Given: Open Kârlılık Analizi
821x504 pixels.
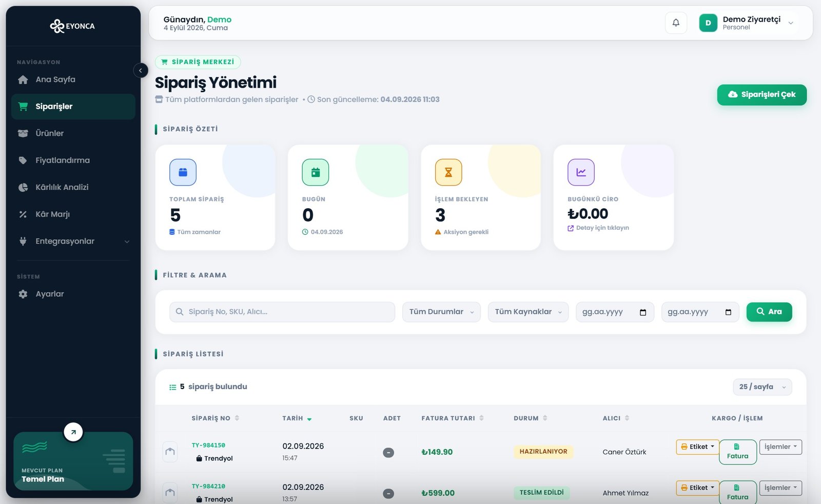Looking at the screenshot, I should coord(73,187).
